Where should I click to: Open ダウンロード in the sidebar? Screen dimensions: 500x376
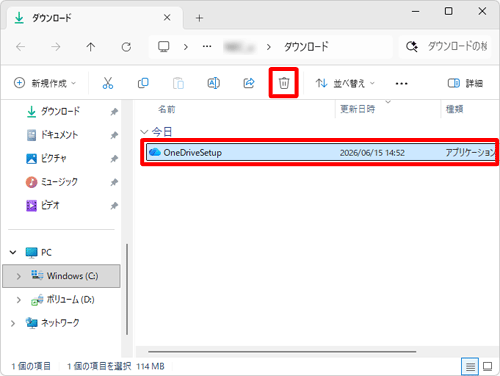tap(60, 111)
